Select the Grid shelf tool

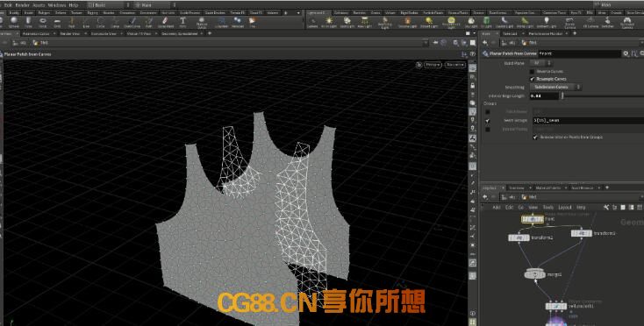[57, 22]
